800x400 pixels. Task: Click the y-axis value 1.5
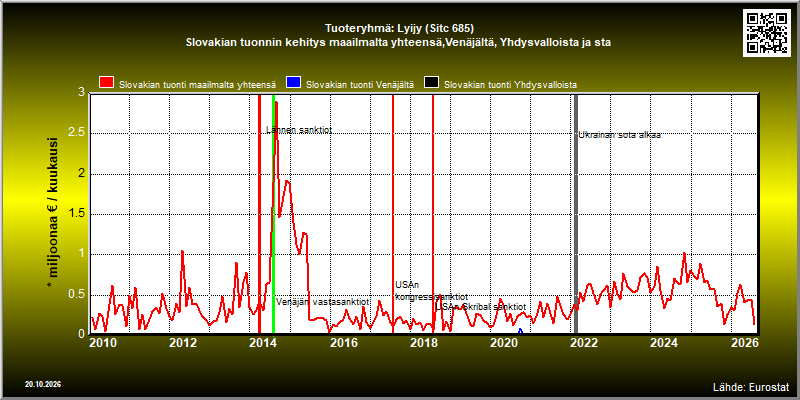(x=77, y=213)
